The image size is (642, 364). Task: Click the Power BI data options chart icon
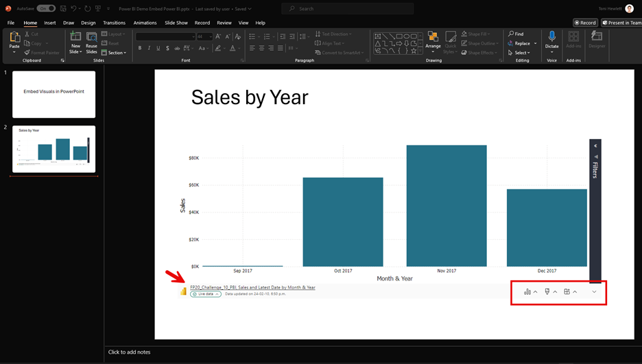click(x=527, y=292)
